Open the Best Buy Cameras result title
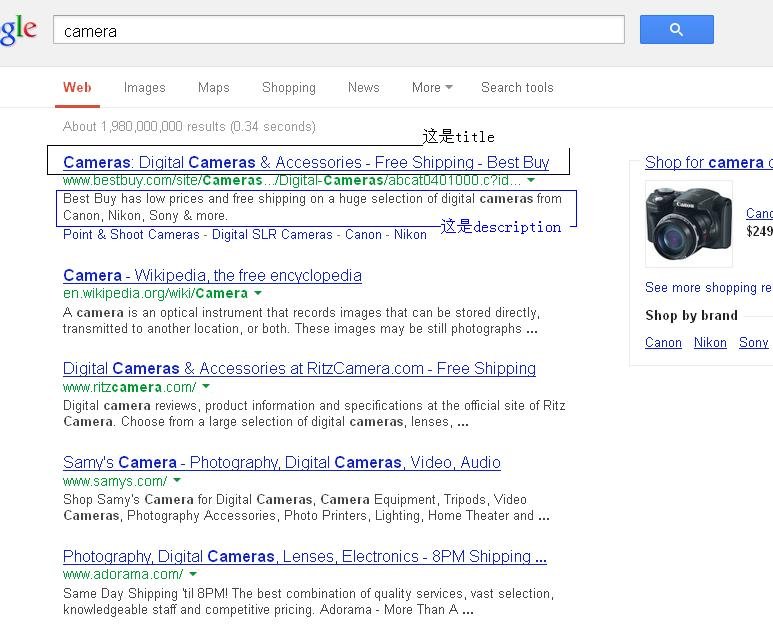773x627 pixels. point(305,162)
